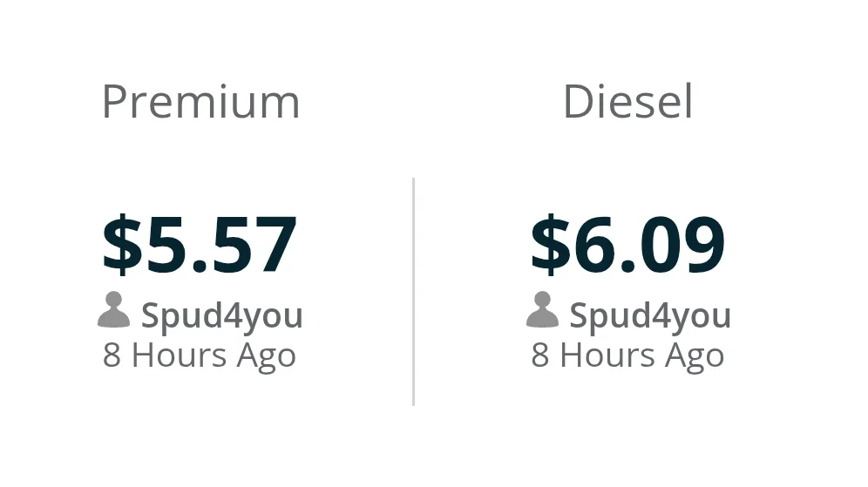Click "8 Hours Ago" under Diesel
The width and height of the screenshot is (868, 487).
pos(627,355)
